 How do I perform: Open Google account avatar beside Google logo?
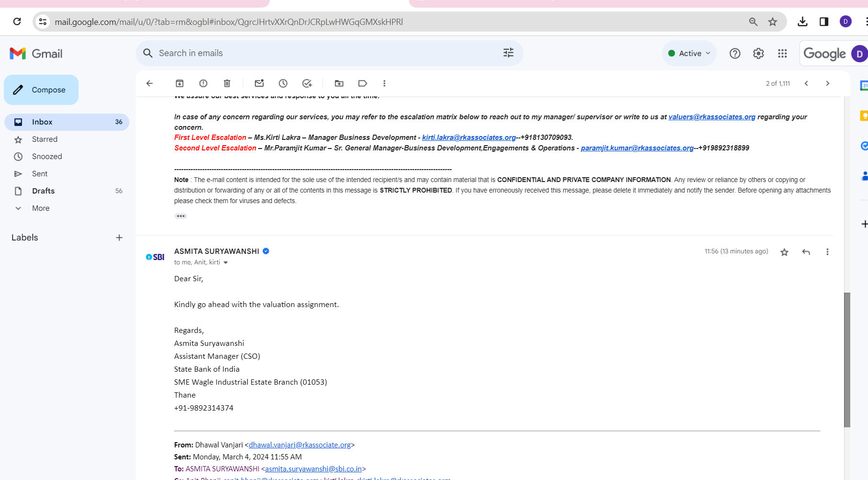(859, 54)
